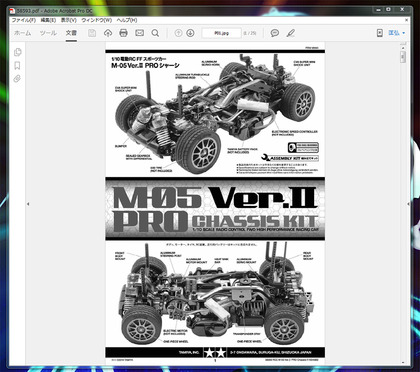Viewport: 420px width, 372px height.
Task: Go to next page arrow
Action: pyautogui.click(x=190, y=33)
